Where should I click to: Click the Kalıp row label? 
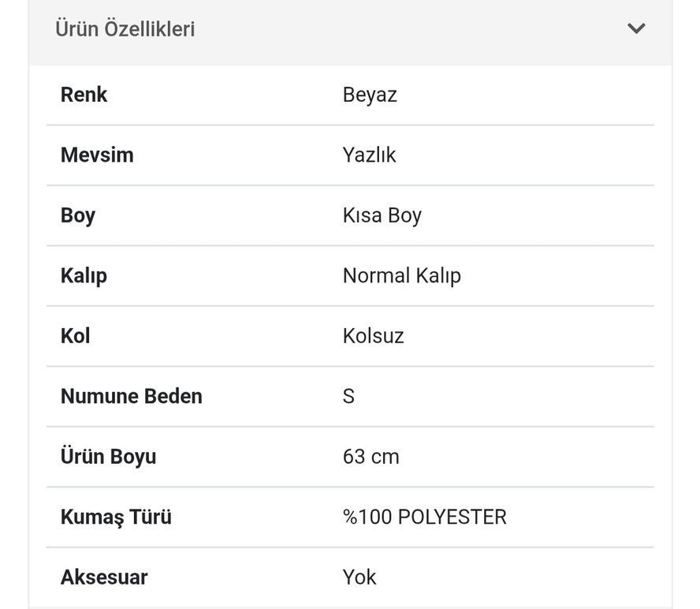84,276
